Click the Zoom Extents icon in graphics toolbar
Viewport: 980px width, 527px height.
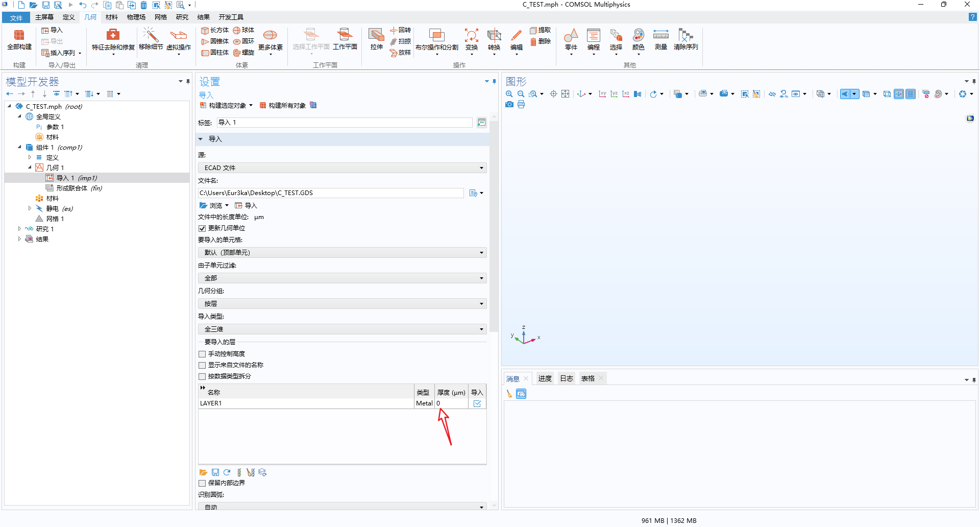tap(565, 94)
